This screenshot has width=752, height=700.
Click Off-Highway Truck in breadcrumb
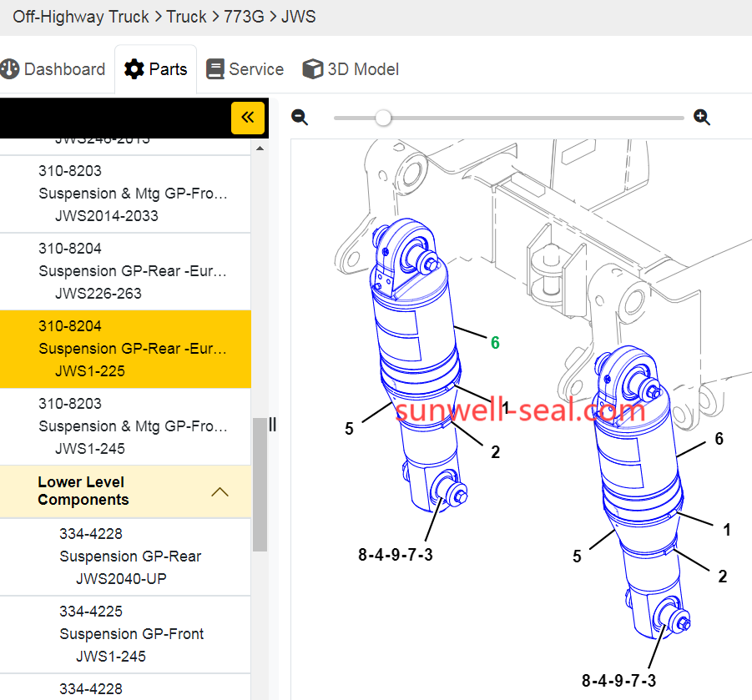(x=81, y=17)
